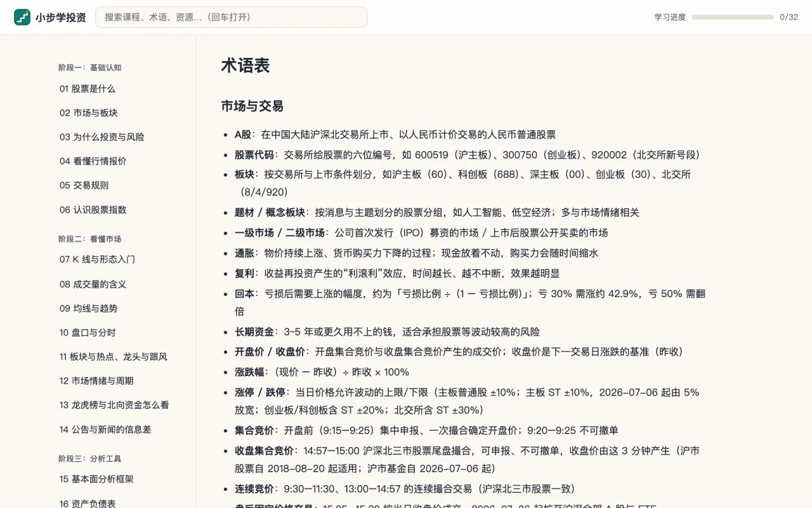Click the bold term 涨跌幅
This screenshot has height=508, width=812.
(249, 372)
